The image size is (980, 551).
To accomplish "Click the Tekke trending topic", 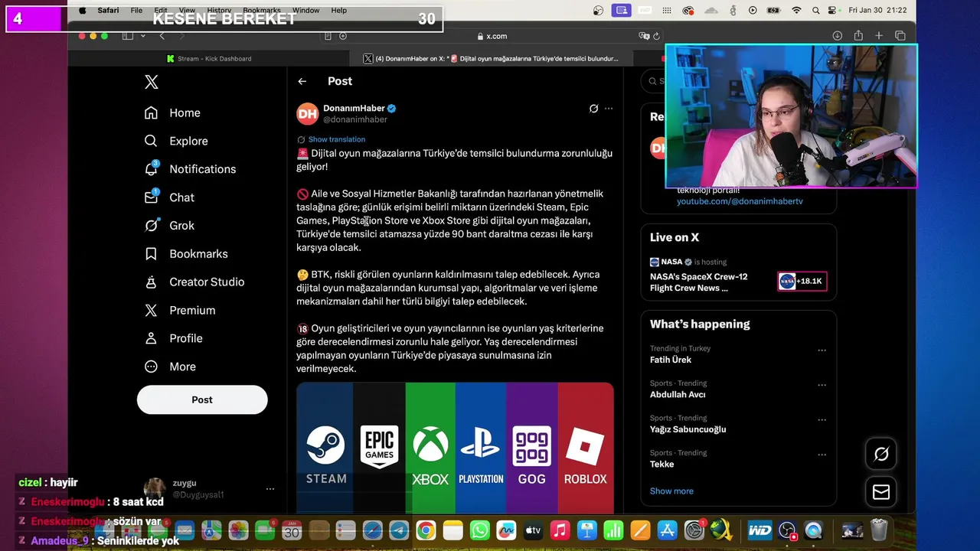I will (662, 464).
